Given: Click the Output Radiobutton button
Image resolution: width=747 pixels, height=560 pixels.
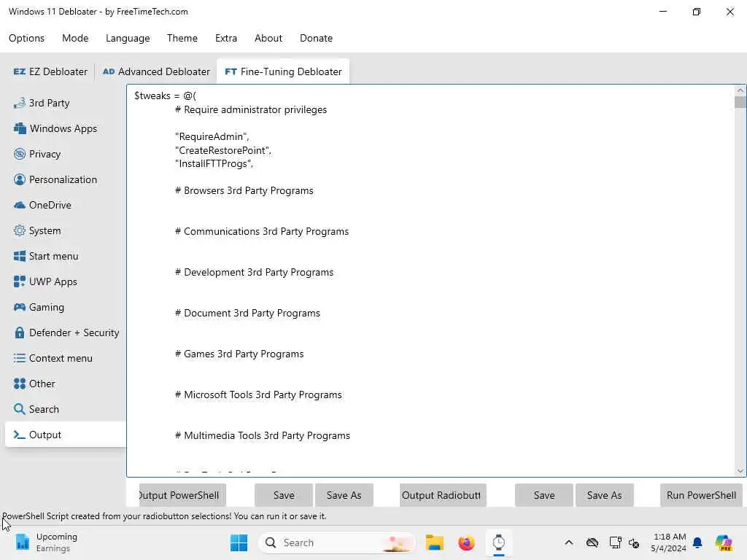Looking at the screenshot, I should coord(443,495).
